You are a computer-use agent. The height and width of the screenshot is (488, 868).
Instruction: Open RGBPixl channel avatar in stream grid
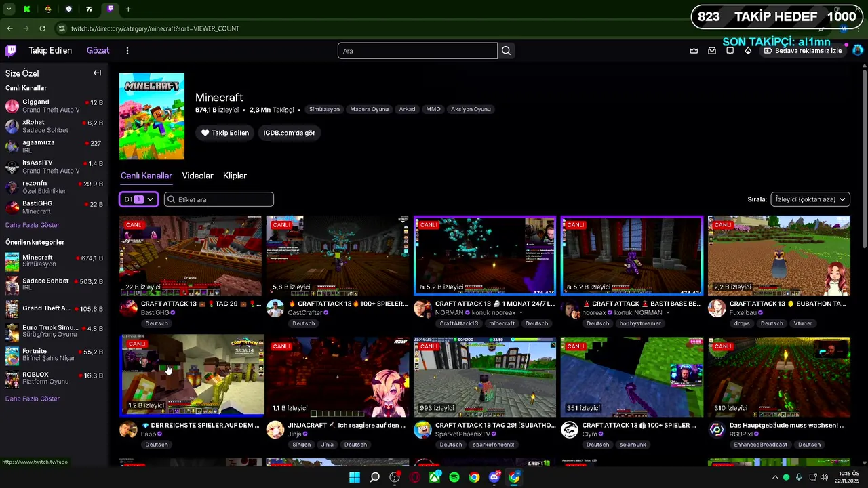717,430
